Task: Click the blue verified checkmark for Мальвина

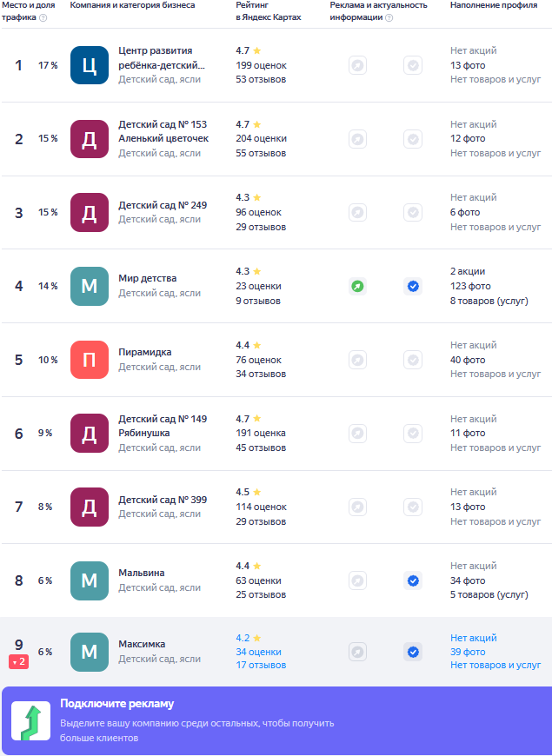Action: 413,580
